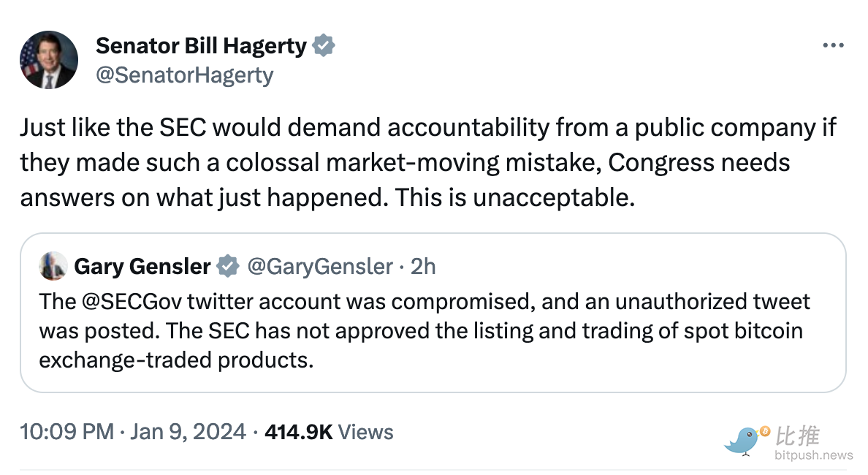Screen dimensions: 868x475
Task: Click the Jan 9, 2024 date
Action: (188, 432)
